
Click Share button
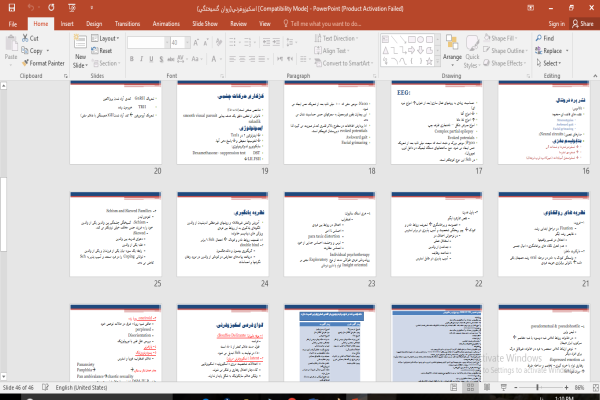[583, 24]
